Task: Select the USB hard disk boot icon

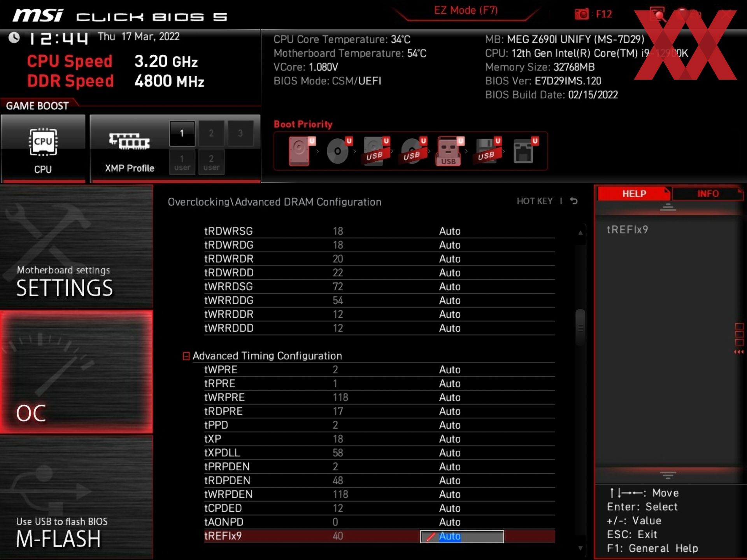Action: coord(376,151)
